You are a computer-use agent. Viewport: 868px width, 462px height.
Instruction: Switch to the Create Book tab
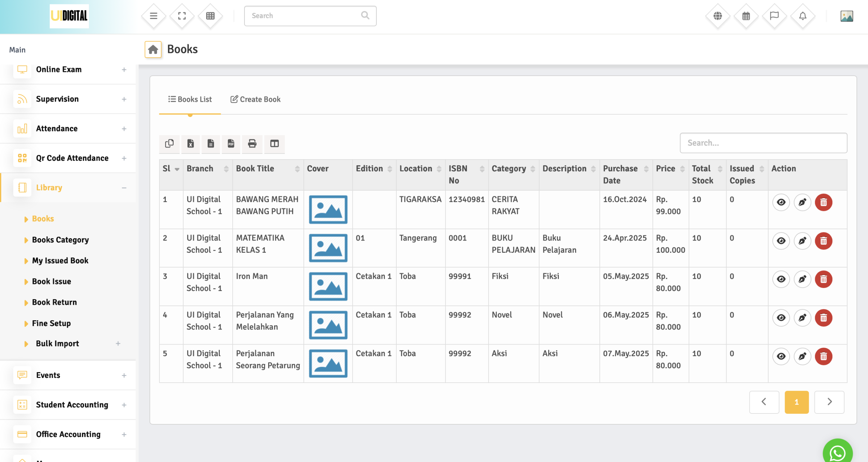point(256,99)
